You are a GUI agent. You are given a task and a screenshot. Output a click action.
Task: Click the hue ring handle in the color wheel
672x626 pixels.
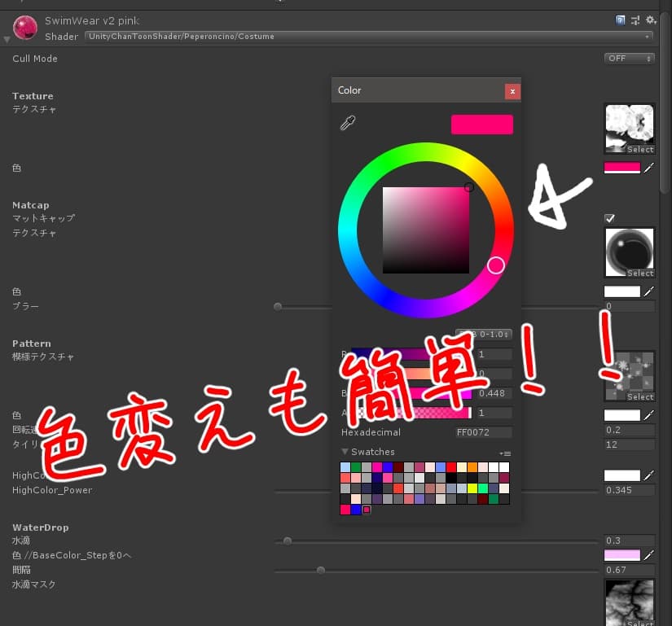point(495,265)
